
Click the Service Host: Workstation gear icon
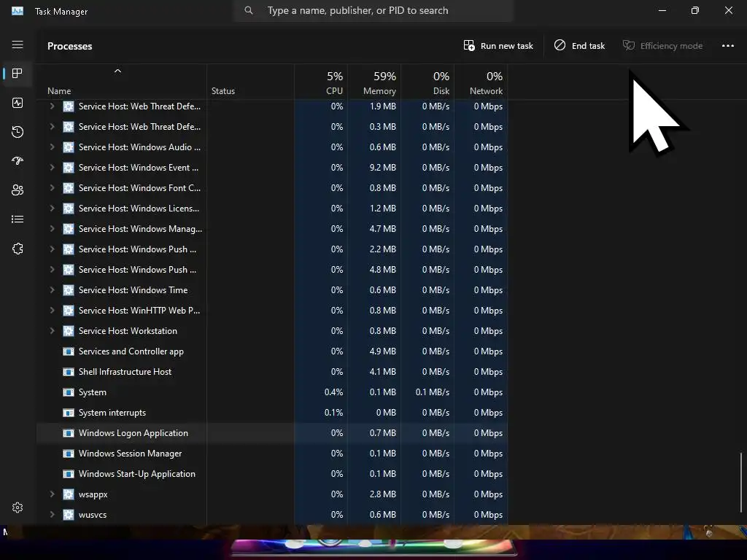click(x=69, y=331)
